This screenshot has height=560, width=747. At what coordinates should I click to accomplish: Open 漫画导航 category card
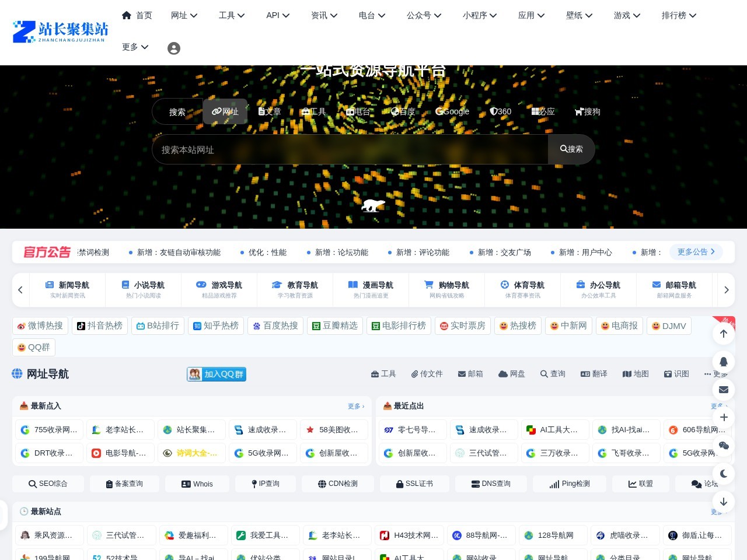(371, 289)
